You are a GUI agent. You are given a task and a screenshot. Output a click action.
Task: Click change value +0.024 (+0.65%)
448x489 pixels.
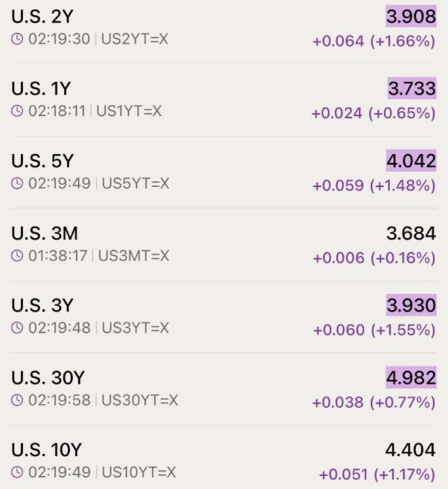(x=374, y=113)
